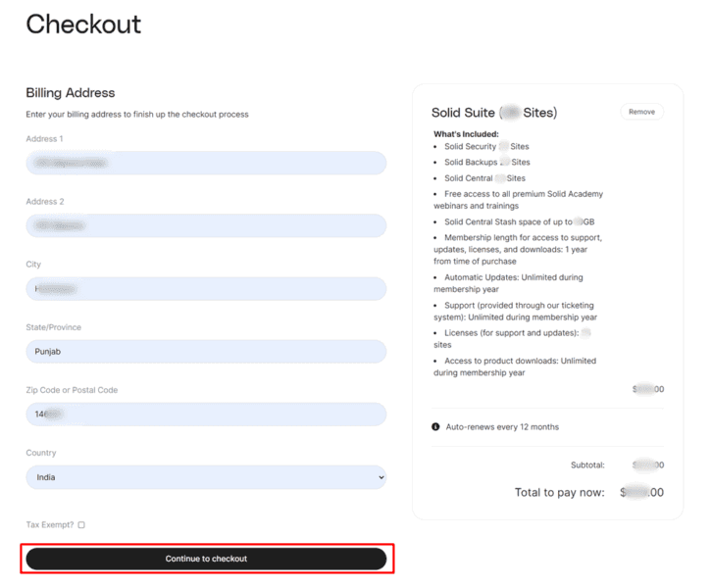Viewport: 711px width, 588px height.
Task: Click the Billing Address section heading
Action: [x=71, y=93]
